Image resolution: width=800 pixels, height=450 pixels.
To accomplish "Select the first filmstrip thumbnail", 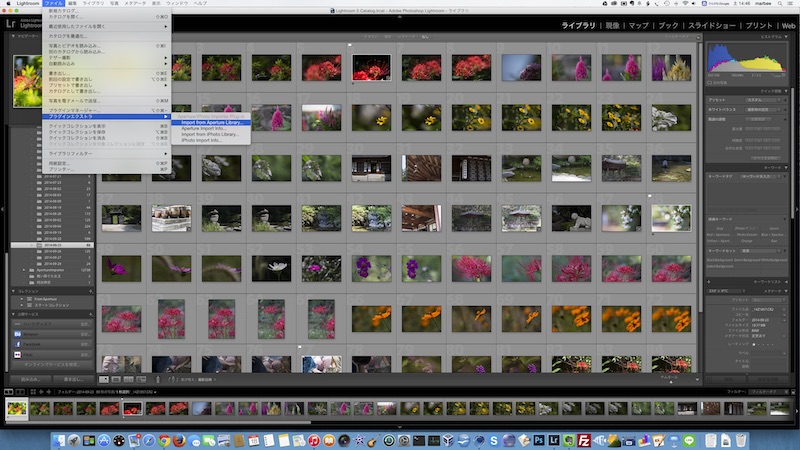I will tap(17, 408).
